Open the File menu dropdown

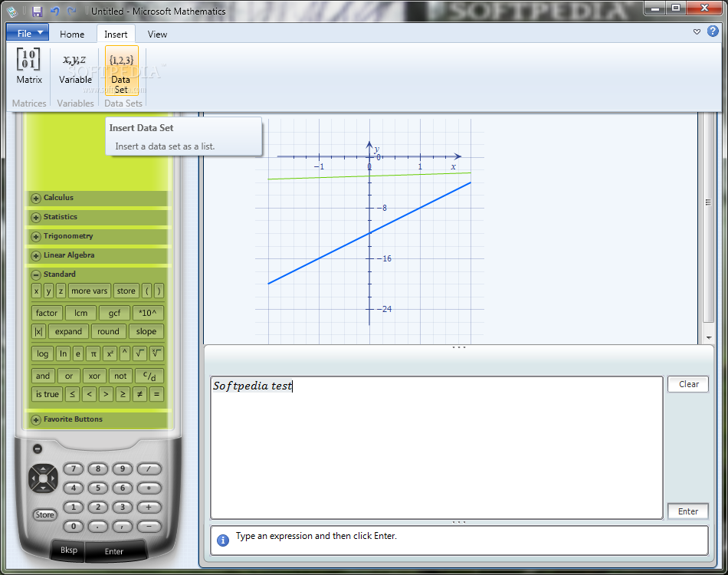point(28,34)
